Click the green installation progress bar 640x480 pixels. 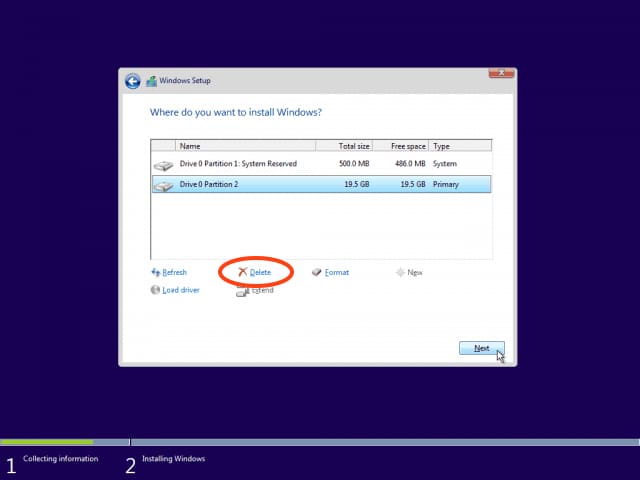pos(47,441)
